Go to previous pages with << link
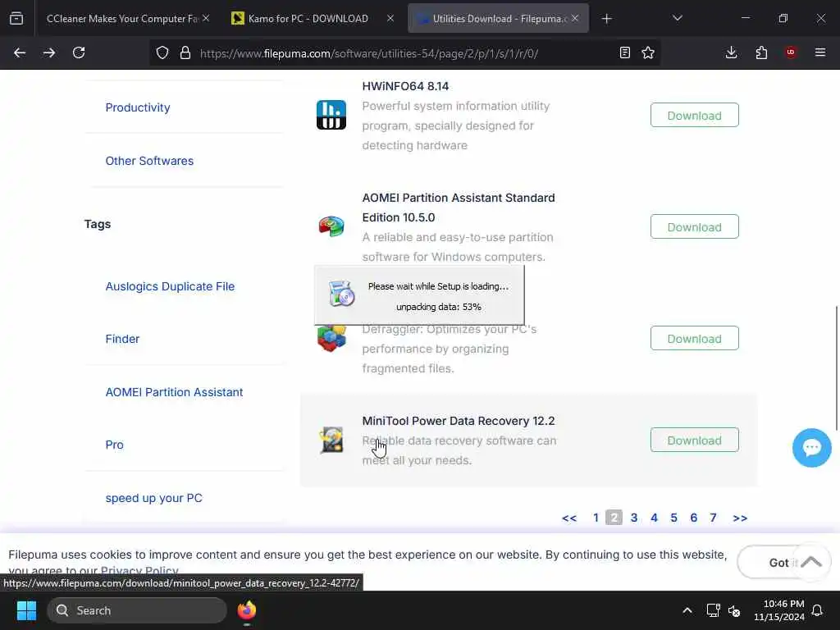The image size is (840, 630). pos(569,518)
